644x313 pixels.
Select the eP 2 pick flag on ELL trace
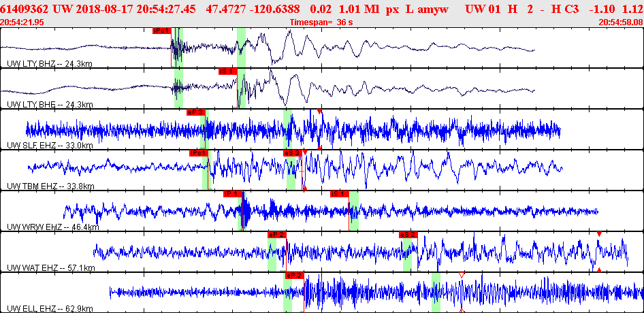click(x=294, y=275)
